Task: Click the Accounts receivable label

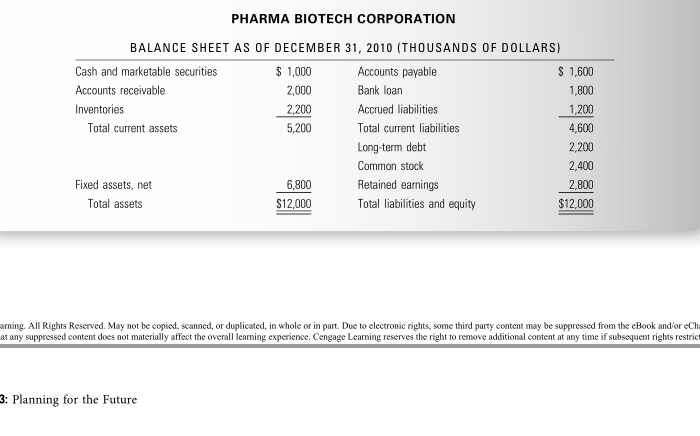Action: point(120,91)
